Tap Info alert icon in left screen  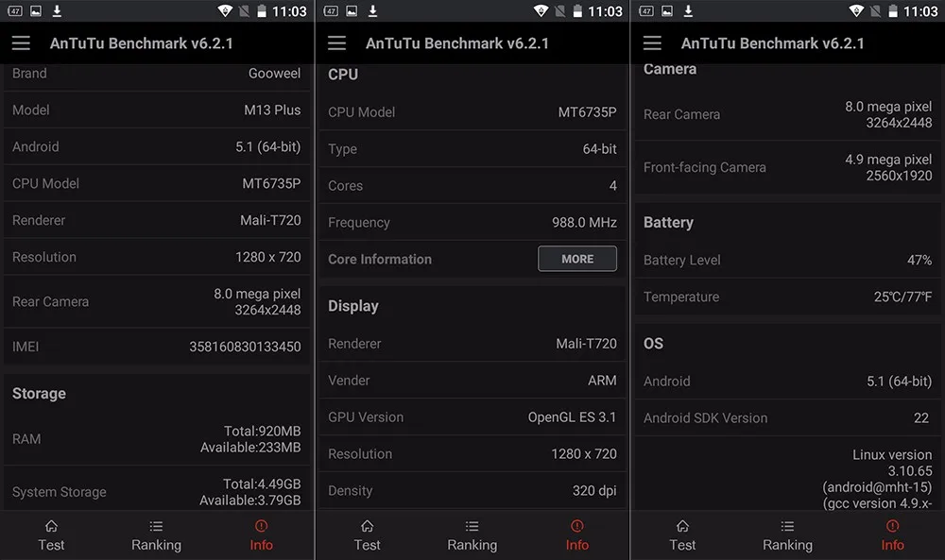point(261,526)
